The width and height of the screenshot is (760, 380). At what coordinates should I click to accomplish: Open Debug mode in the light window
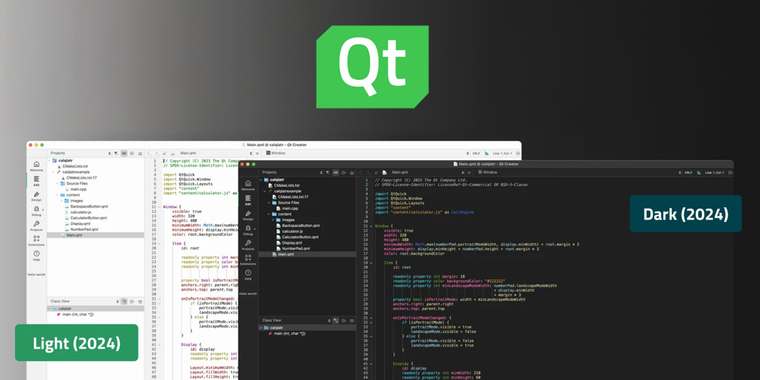(36, 211)
